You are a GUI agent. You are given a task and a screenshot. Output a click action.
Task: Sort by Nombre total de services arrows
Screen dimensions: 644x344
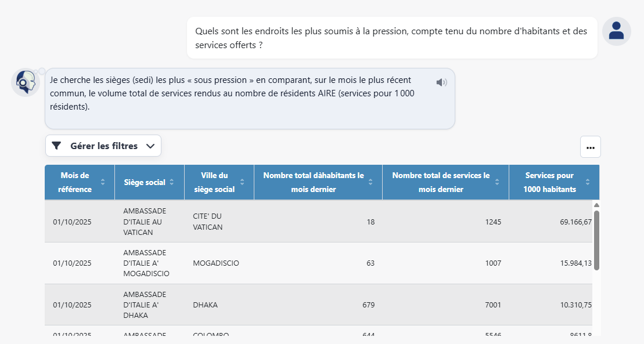497,182
